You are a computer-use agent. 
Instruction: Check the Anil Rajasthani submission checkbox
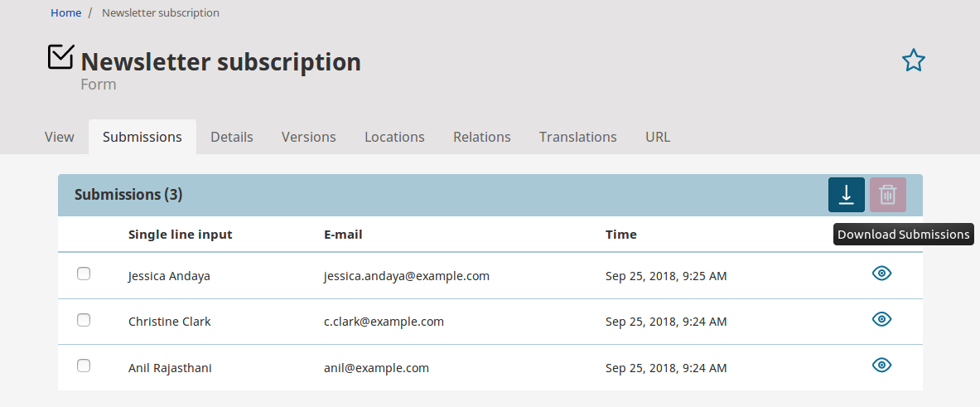84,366
